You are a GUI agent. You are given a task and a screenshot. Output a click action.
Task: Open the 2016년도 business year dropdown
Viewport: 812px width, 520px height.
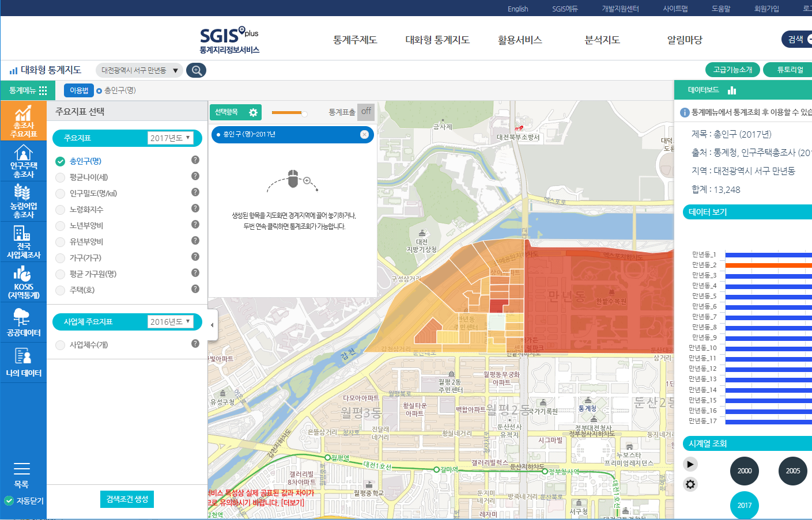[171, 322]
